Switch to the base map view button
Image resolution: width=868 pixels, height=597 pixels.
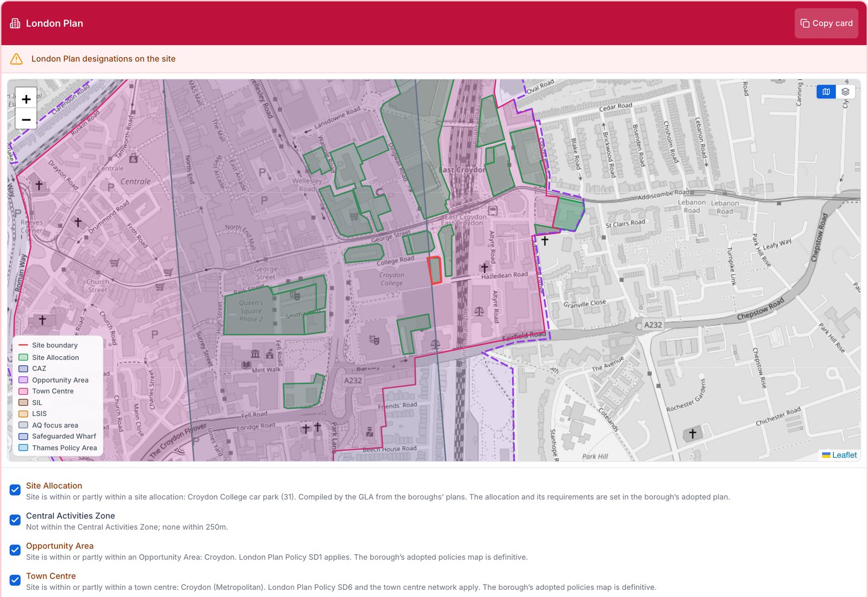coord(826,92)
